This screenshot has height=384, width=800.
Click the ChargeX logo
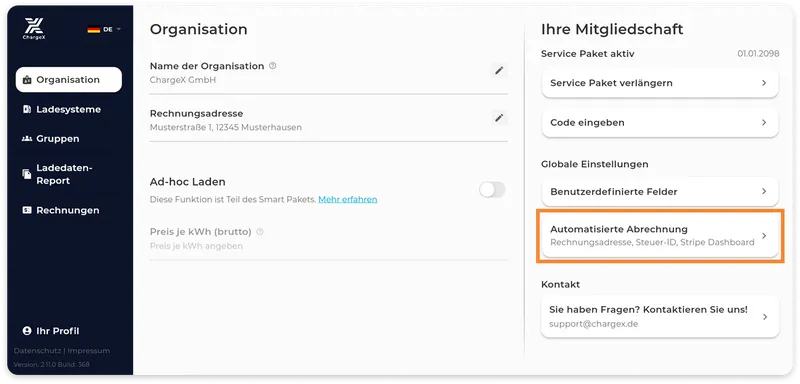tap(34, 29)
